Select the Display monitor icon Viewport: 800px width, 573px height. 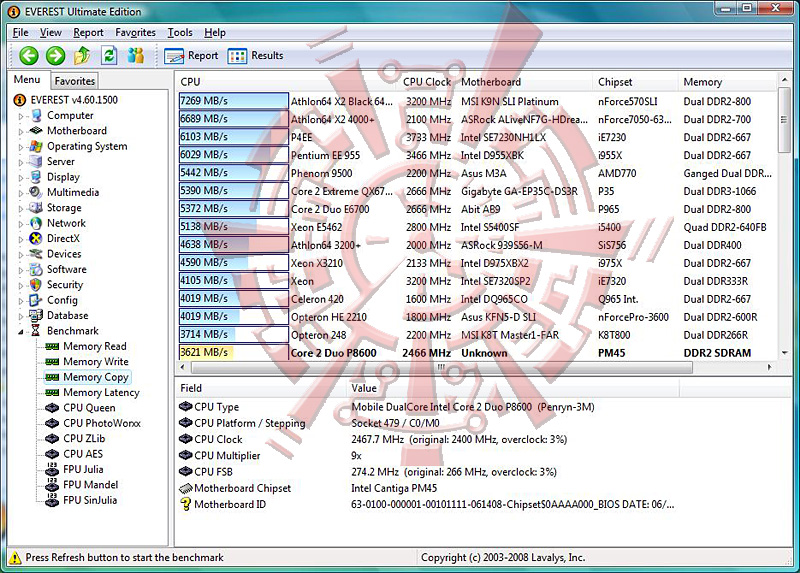(36, 177)
